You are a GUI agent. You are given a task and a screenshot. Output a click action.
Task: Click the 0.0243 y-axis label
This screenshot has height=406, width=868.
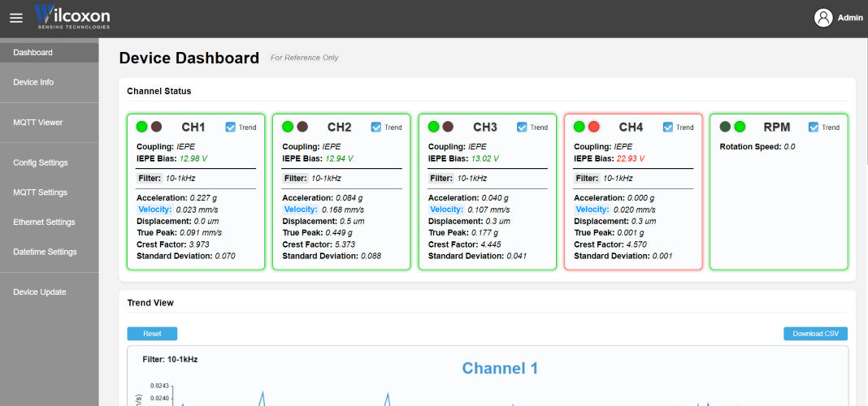click(159, 386)
